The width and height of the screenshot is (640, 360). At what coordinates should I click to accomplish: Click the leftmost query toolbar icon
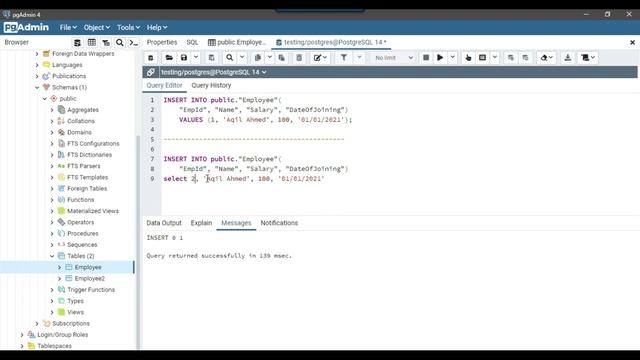pos(151,58)
